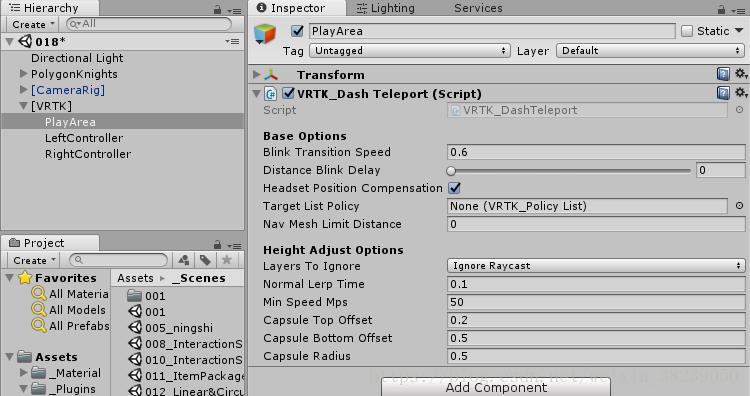
Task: Expand [CameraRig] in Hierarchy
Action: [23, 89]
